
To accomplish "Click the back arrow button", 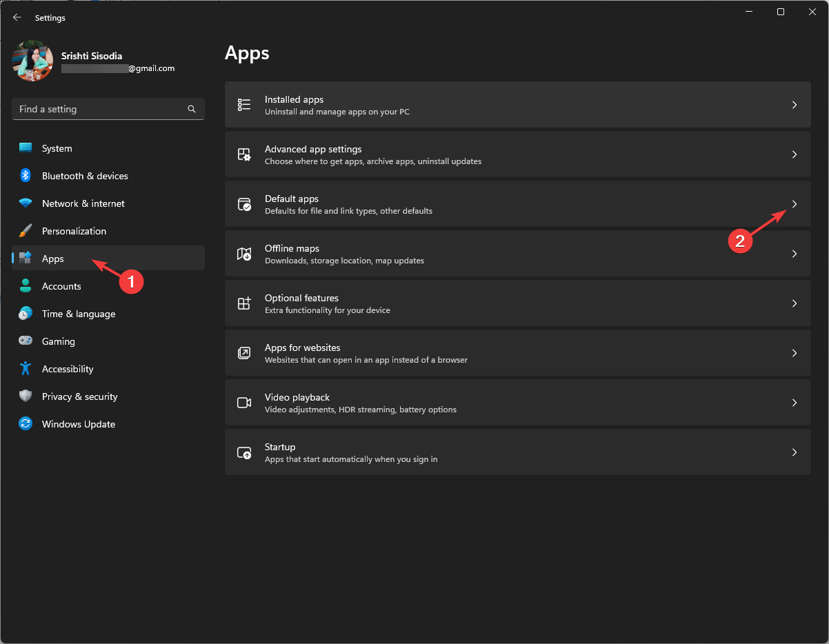I will (x=17, y=17).
